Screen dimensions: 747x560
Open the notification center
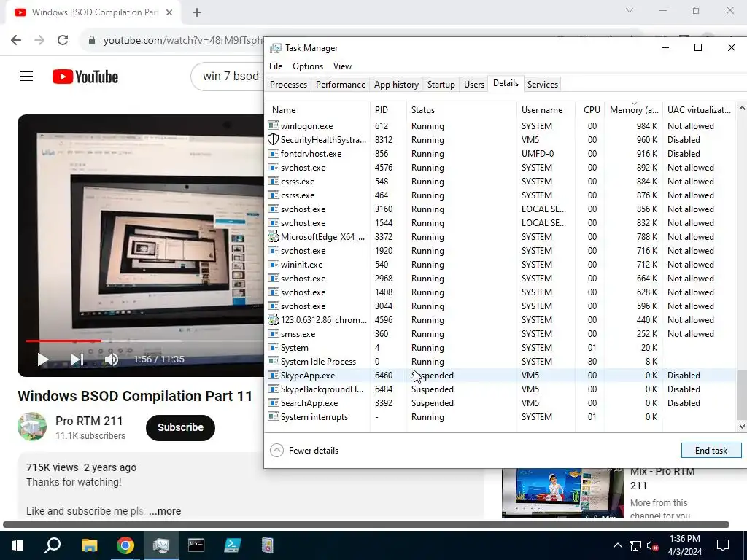723,545
